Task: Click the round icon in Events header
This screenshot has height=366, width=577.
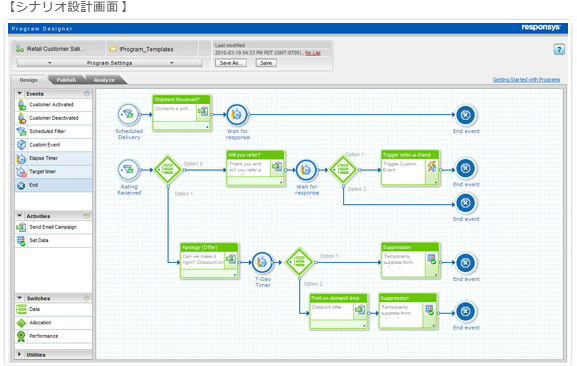Action: 87,94
